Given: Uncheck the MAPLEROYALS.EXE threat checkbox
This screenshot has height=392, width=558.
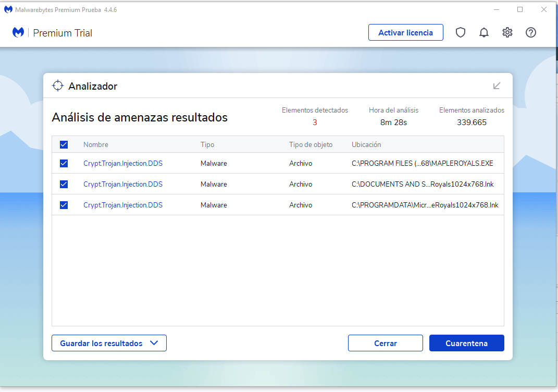Looking at the screenshot, I should click(x=64, y=163).
